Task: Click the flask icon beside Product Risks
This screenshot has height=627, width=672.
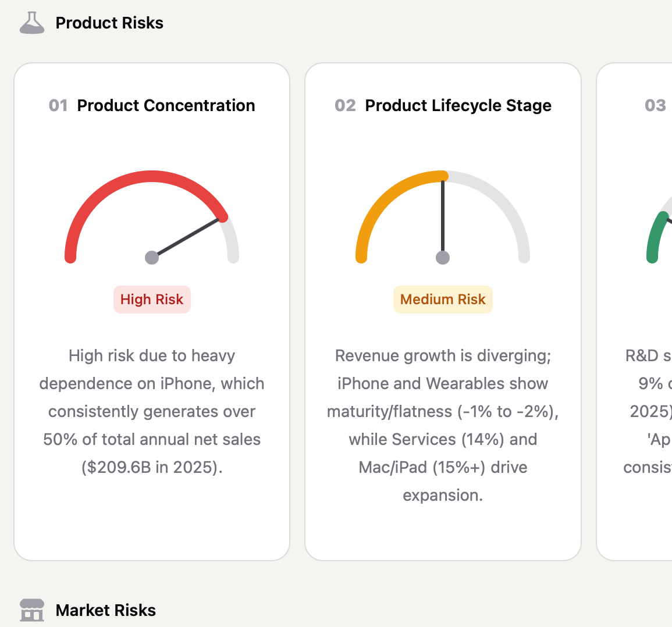Action: [32, 23]
